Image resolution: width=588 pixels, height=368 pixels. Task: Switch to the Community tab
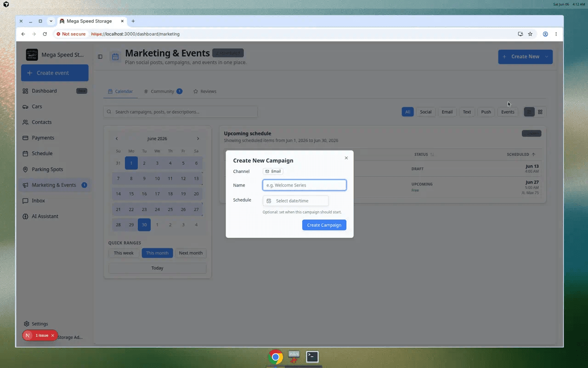tap(163, 92)
